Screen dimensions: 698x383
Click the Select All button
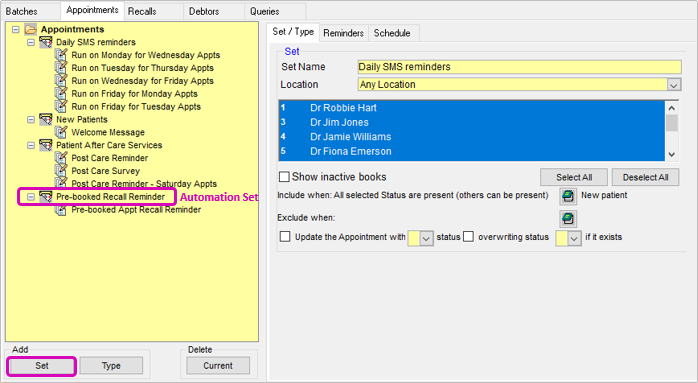click(x=574, y=177)
